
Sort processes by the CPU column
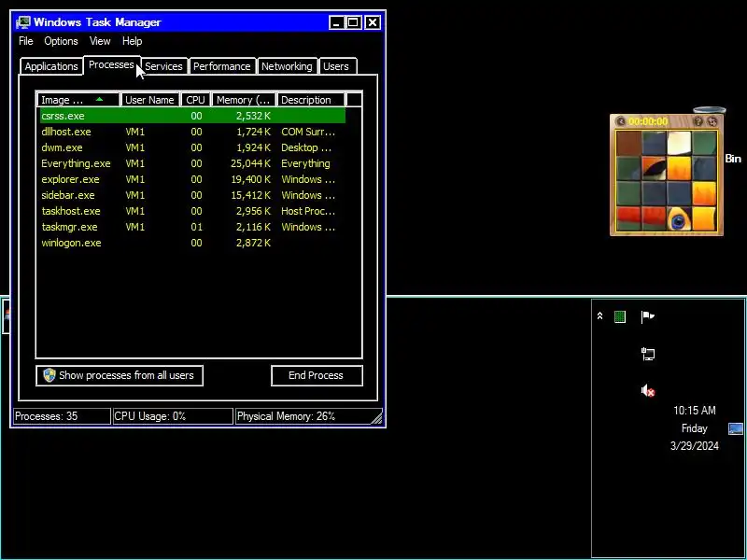(x=195, y=100)
